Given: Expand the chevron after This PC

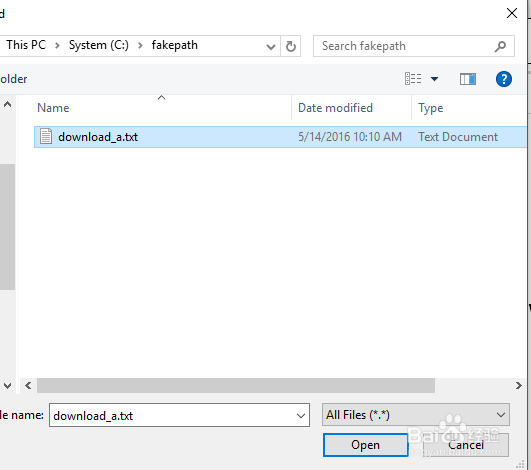Looking at the screenshot, I should coord(57,45).
